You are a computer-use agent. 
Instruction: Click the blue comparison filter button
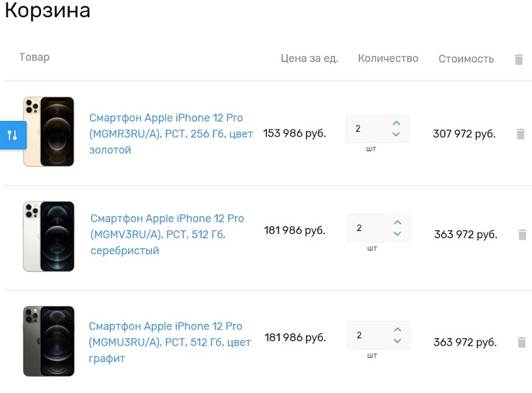(12, 135)
